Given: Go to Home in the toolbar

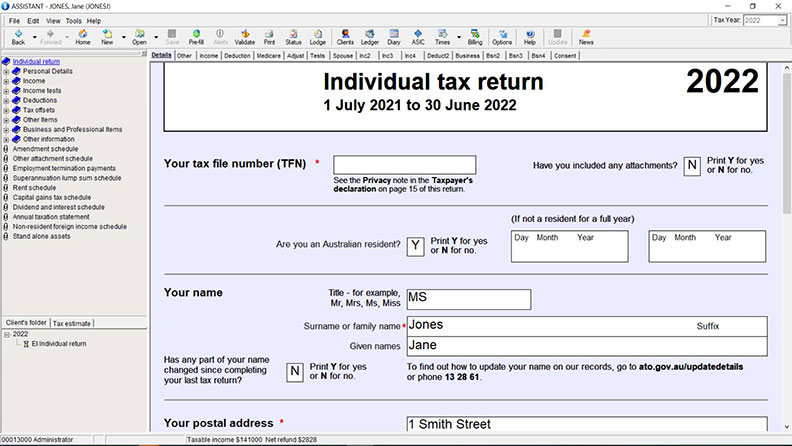Looking at the screenshot, I should 82,37.
